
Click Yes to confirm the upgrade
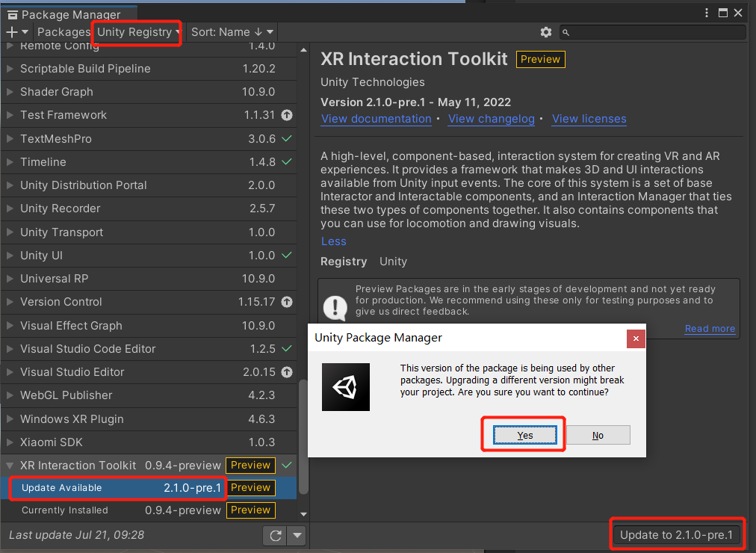tap(525, 435)
